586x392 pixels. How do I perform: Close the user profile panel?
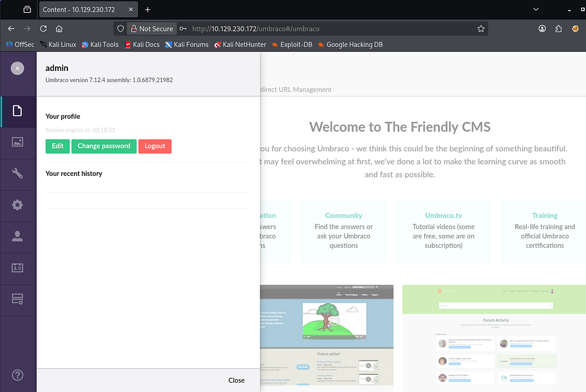(236, 380)
